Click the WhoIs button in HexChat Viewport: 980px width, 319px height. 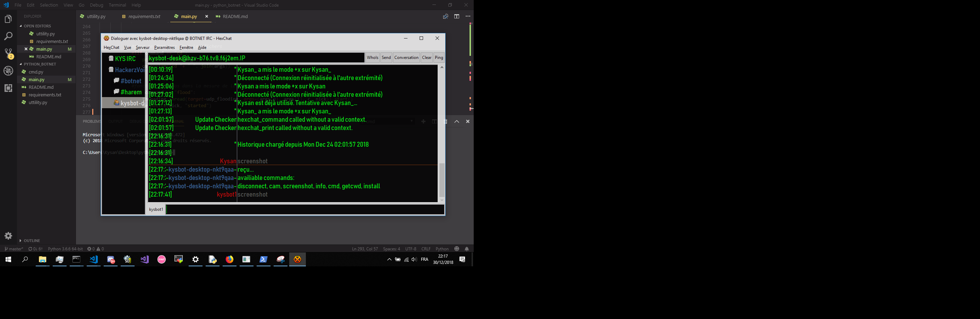[x=372, y=58]
